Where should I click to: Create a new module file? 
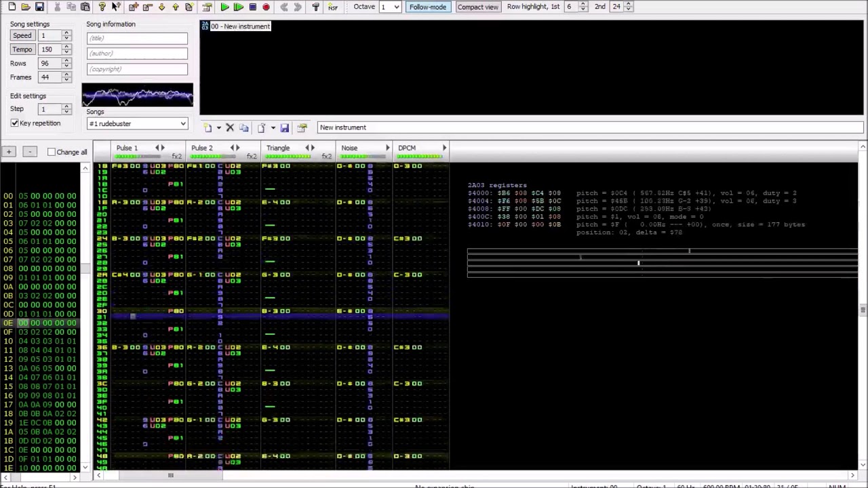pos(12,7)
